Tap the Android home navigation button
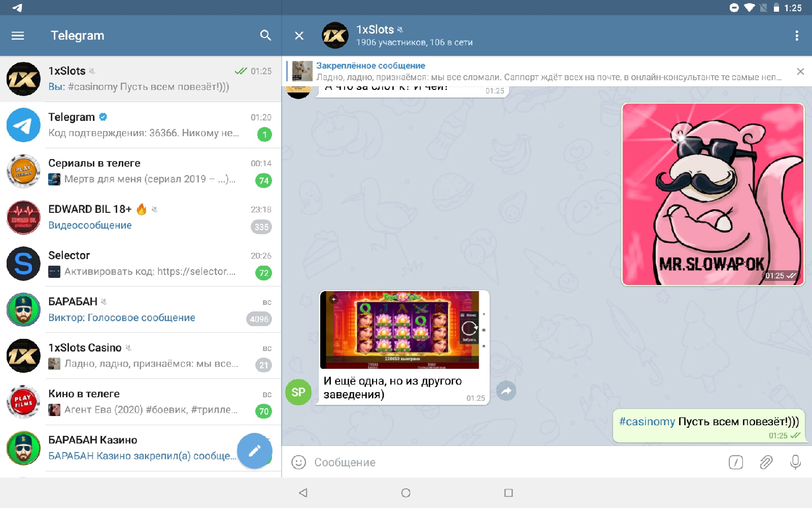 click(406, 493)
